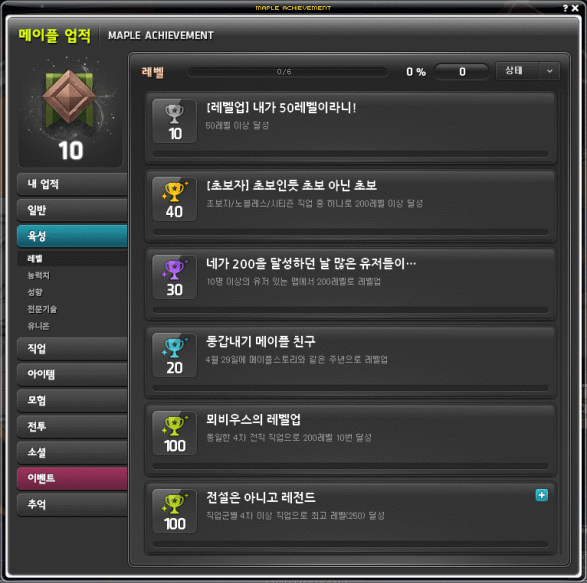Click the silver trophy icon worth 10 points
587x583 pixels.
[x=174, y=113]
